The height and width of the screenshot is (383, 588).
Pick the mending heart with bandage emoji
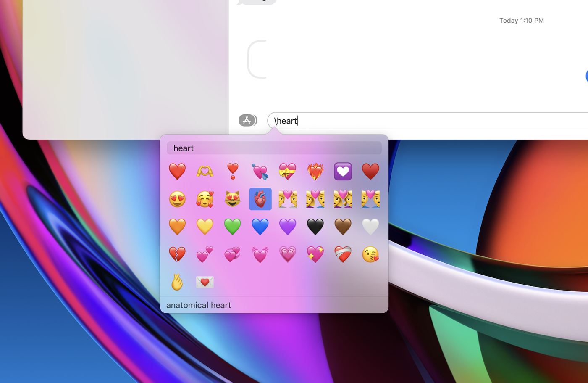343,254
